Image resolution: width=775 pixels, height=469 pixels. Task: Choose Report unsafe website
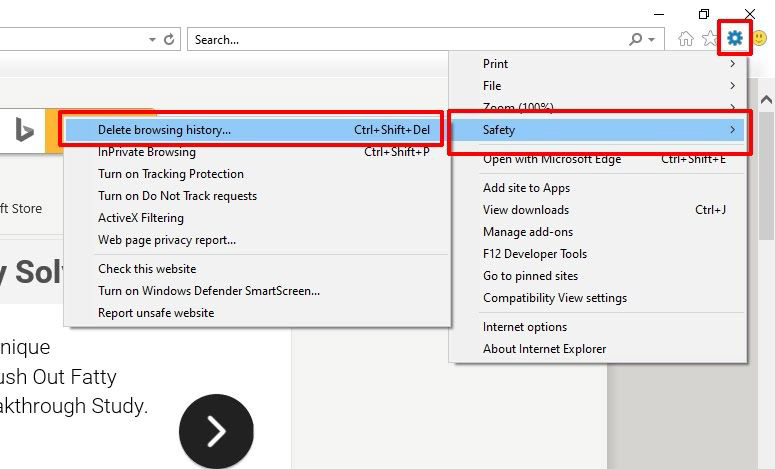click(258, 313)
